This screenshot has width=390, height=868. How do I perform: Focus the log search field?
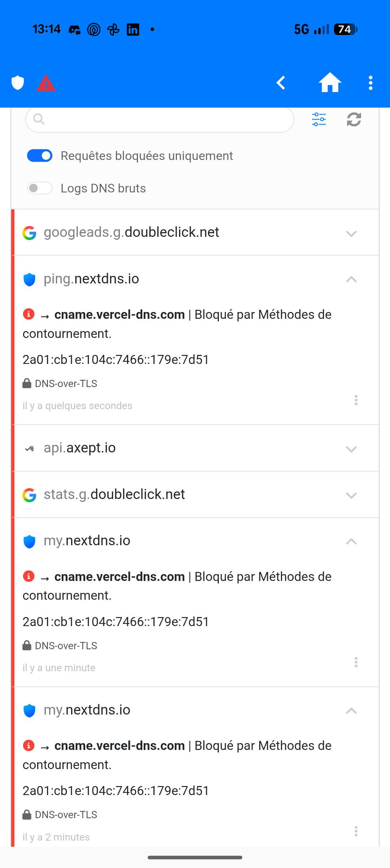pyautogui.click(x=160, y=119)
